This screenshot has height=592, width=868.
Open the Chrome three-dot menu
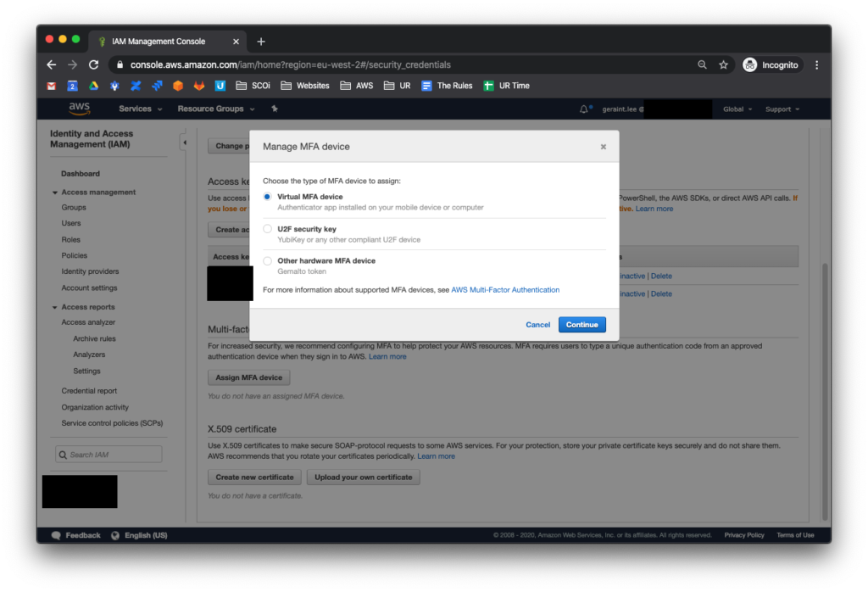817,64
